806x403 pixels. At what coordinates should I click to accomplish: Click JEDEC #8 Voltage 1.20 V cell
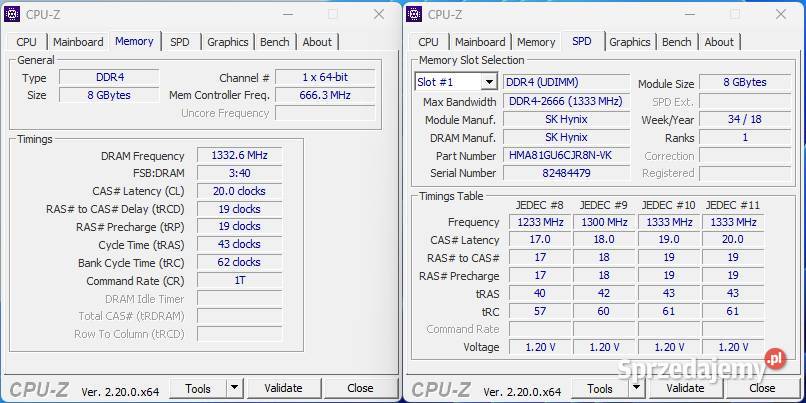click(x=540, y=347)
